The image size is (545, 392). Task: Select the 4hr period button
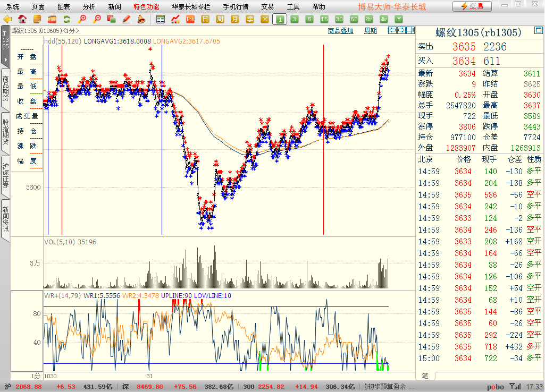[384, 19]
